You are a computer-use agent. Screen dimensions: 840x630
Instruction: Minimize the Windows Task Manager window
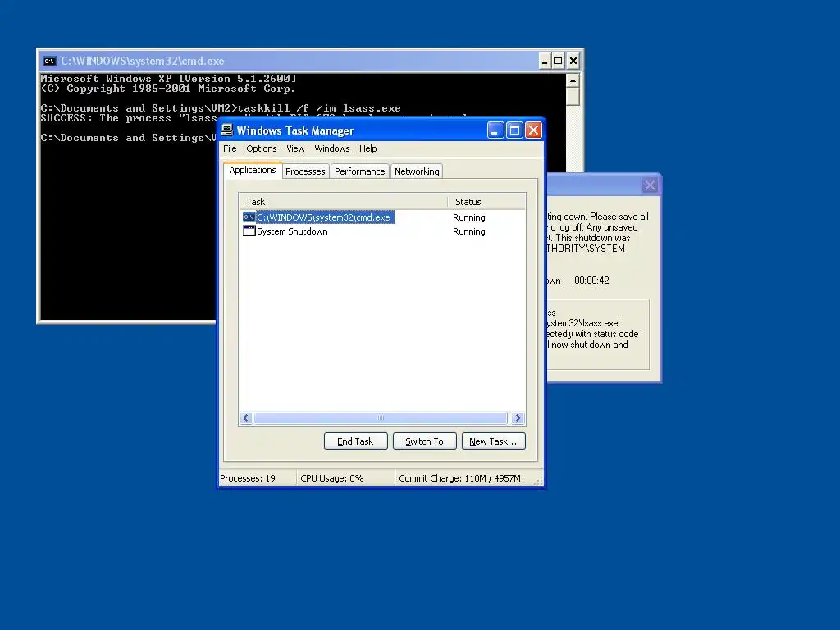[495, 130]
